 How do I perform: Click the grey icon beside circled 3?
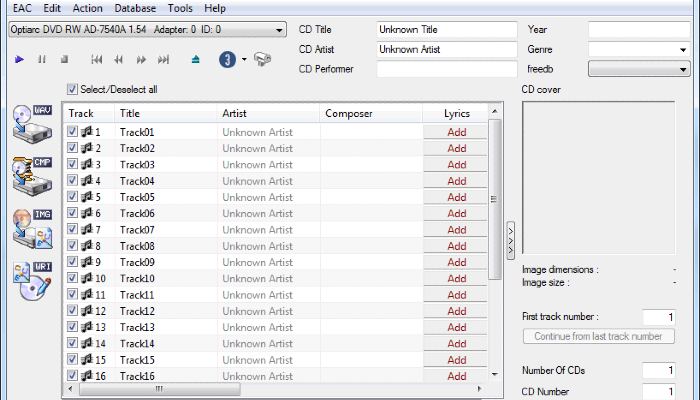click(262, 59)
